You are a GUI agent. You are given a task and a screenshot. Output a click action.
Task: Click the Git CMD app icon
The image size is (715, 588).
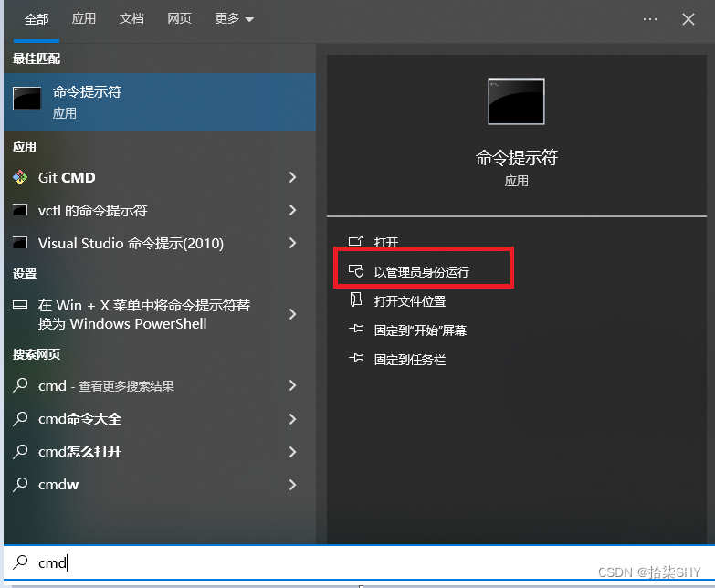(20, 177)
